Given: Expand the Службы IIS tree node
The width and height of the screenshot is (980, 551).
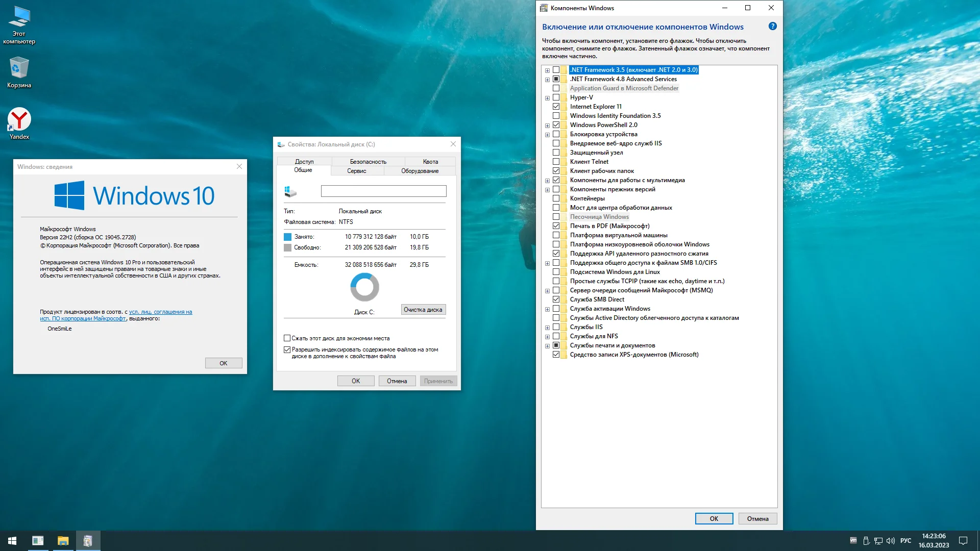Looking at the screenshot, I should (547, 328).
